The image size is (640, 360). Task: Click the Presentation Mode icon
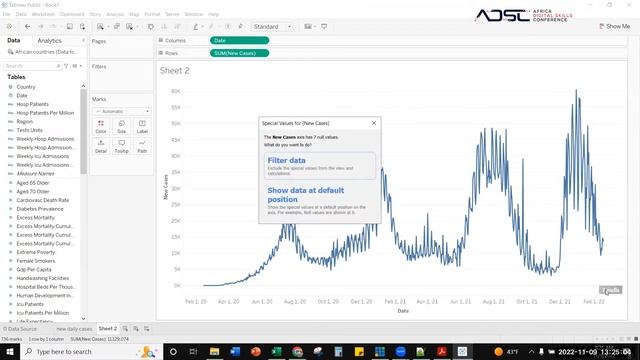point(324,27)
